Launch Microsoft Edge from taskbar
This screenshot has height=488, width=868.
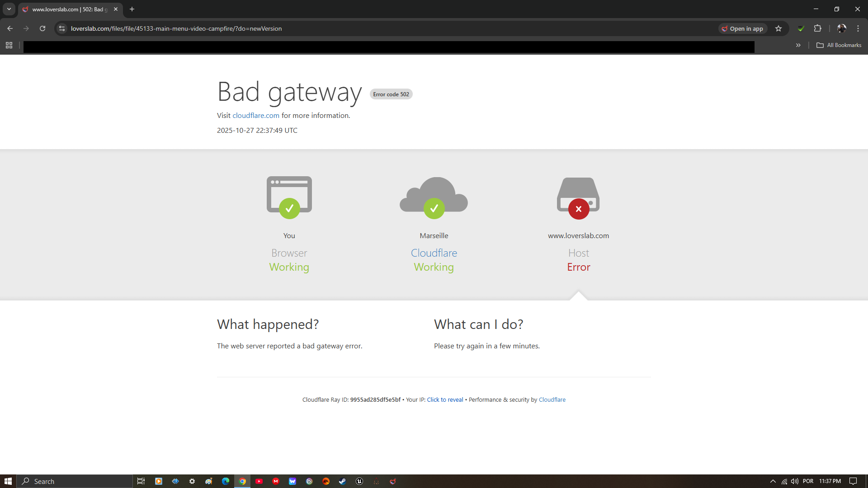pos(226,481)
